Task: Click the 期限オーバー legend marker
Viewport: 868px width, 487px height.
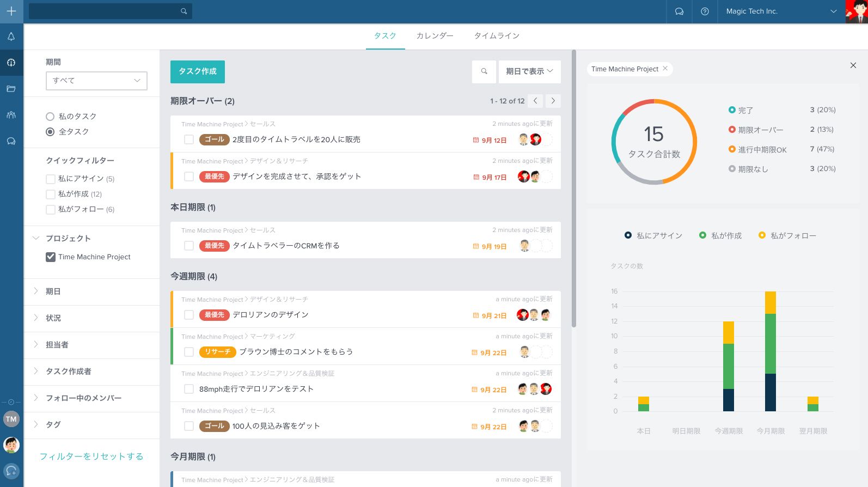Action: [732, 130]
